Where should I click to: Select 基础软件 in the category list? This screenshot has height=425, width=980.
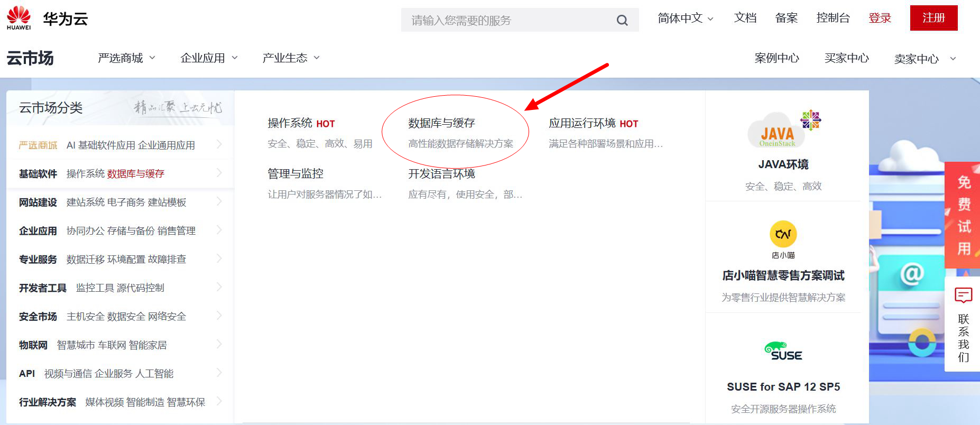coord(38,174)
